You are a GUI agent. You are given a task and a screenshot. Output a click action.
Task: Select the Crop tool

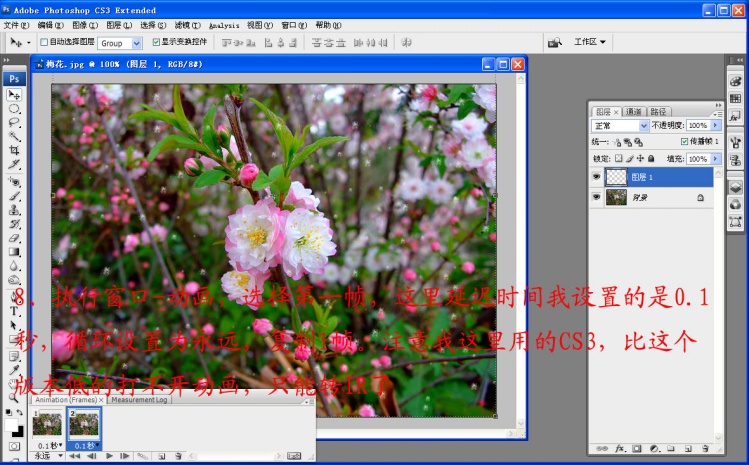[x=14, y=150]
